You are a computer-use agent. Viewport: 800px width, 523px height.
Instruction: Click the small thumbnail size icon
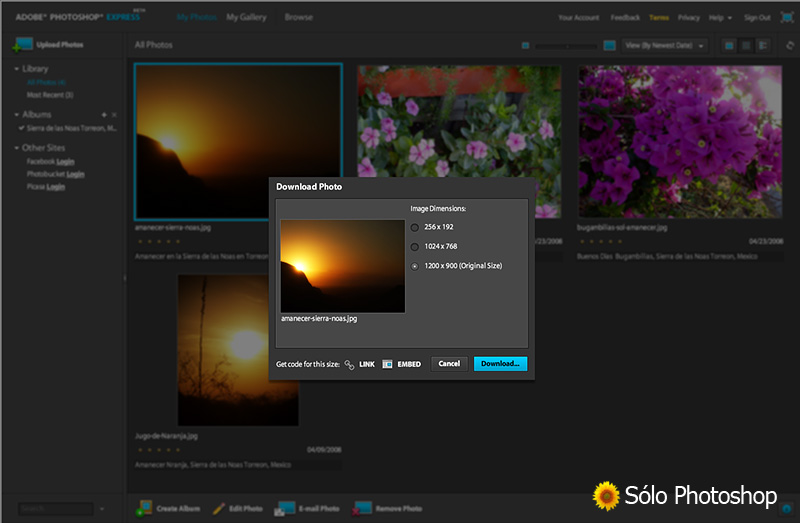pyautogui.click(x=526, y=45)
